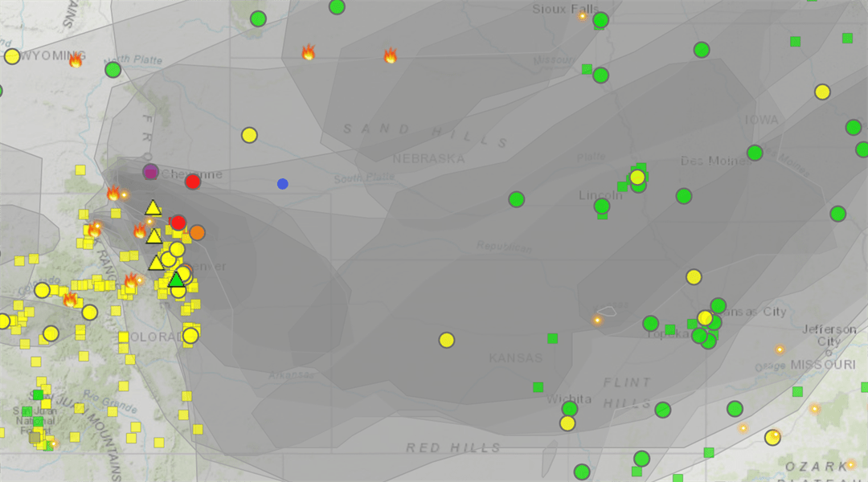Screen dimensions: 868x482
Task: Click the red circle next to the orange marker
Action: (x=178, y=223)
